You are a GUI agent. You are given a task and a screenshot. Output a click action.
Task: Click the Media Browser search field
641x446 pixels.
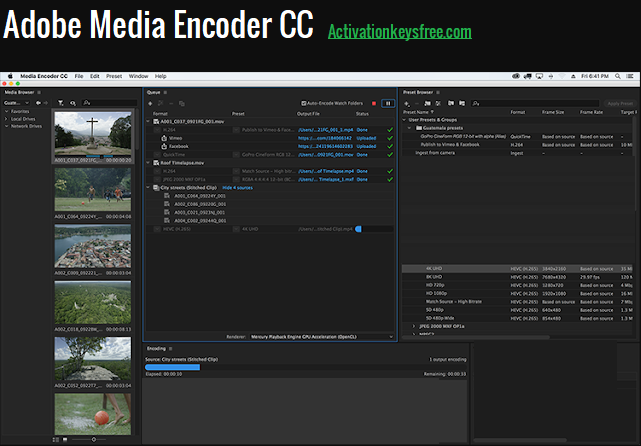coord(110,103)
